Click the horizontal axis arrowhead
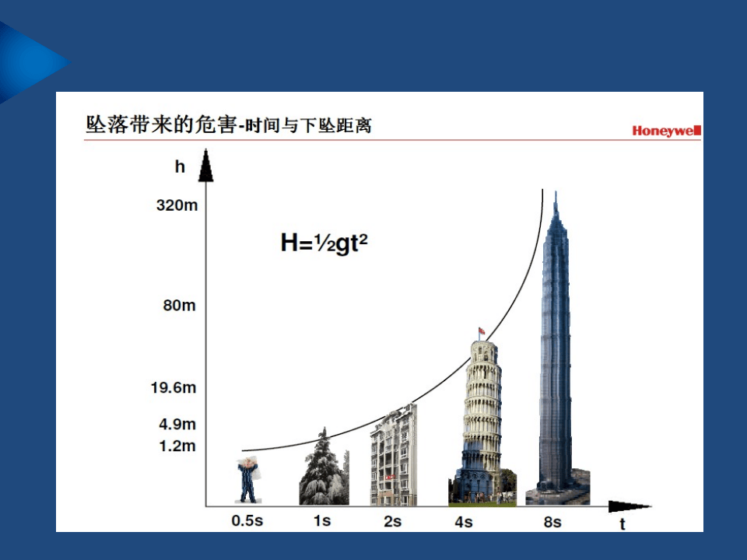The height and width of the screenshot is (560, 747). (630, 506)
